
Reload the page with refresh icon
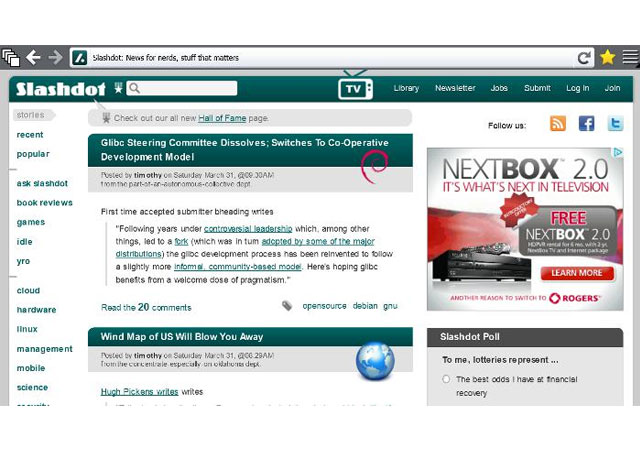(x=584, y=58)
